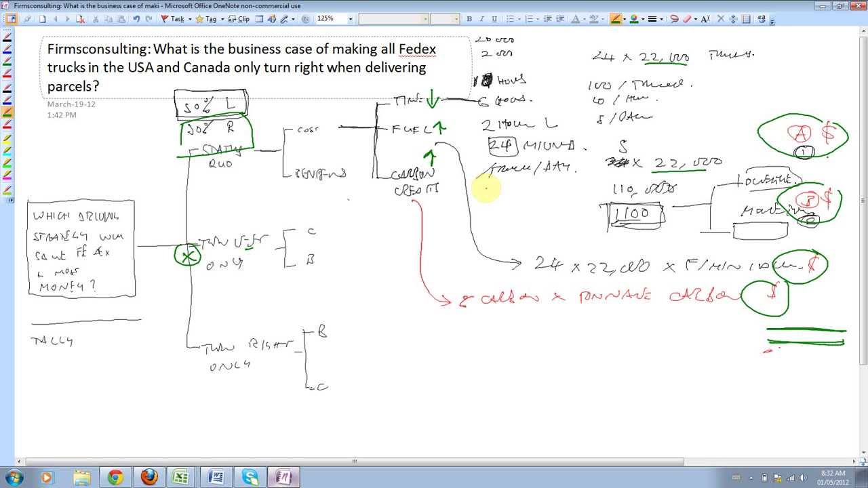
Task: Switch to the Type/Selection text tool
Action: [705, 19]
